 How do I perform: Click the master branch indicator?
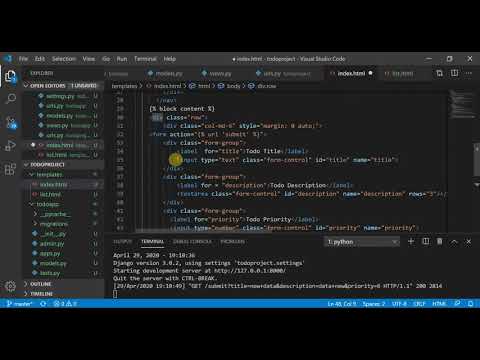19,304
